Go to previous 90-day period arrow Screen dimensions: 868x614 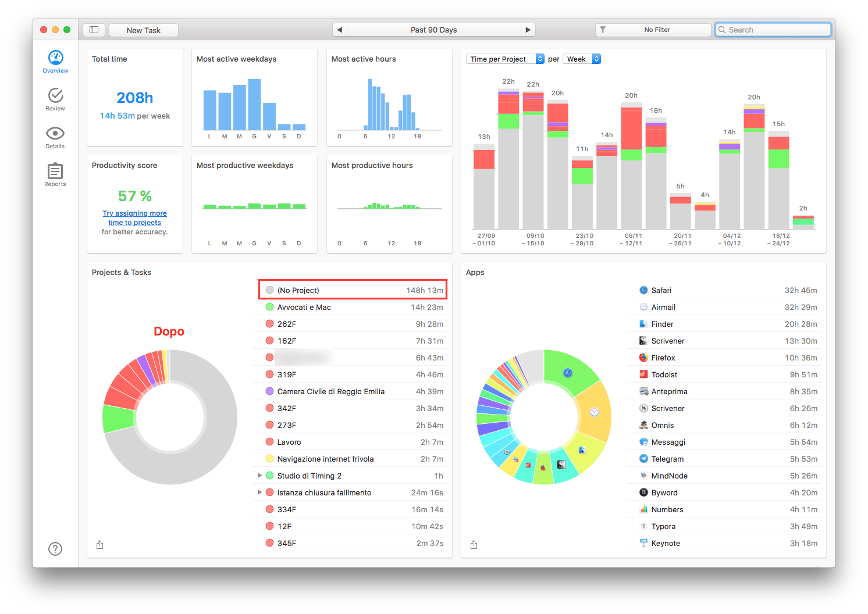coord(339,30)
